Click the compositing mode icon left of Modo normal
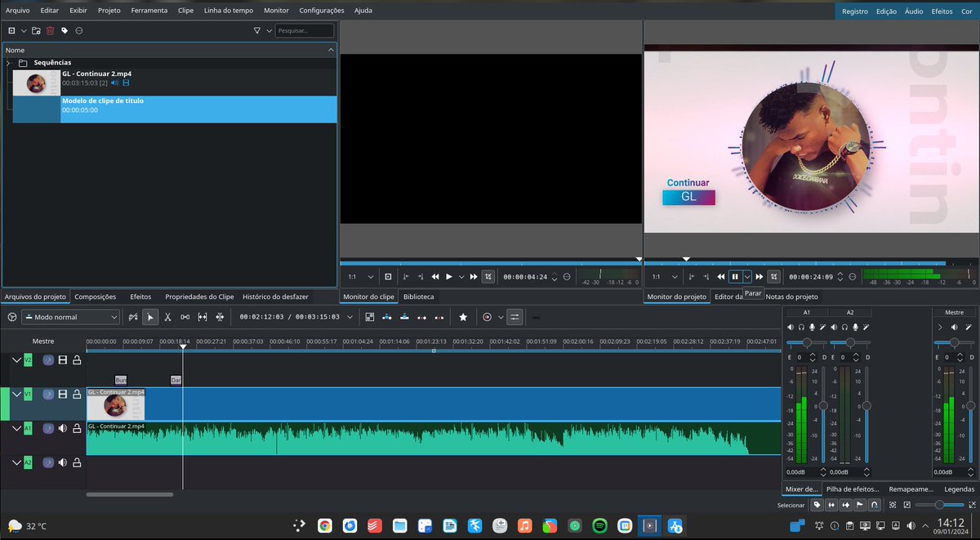The image size is (980, 540). click(12, 317)
